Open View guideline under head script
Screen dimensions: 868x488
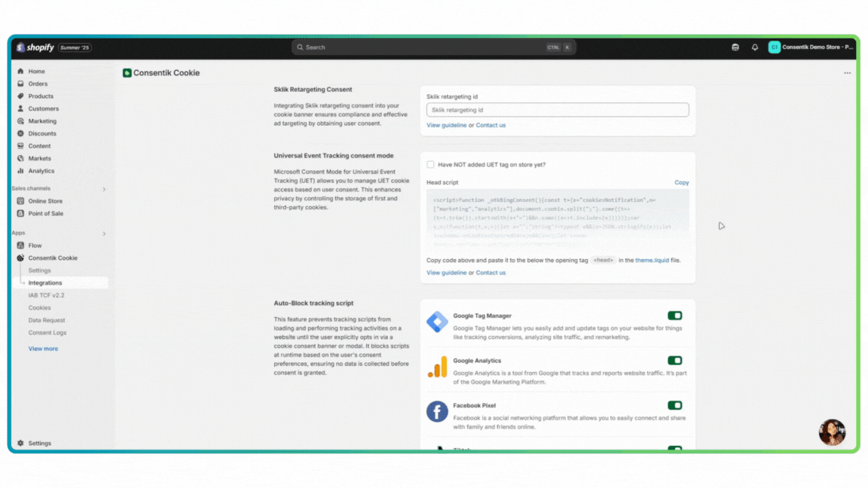click(x=446, y=273)
